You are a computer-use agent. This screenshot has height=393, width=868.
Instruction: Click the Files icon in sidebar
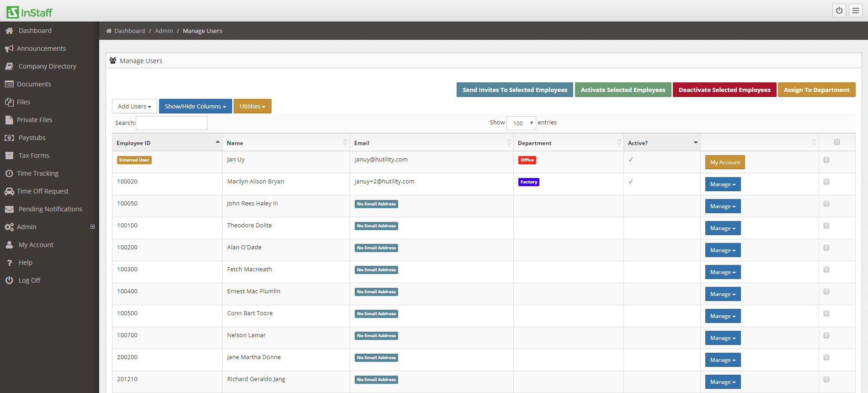(x=9, y=102)
